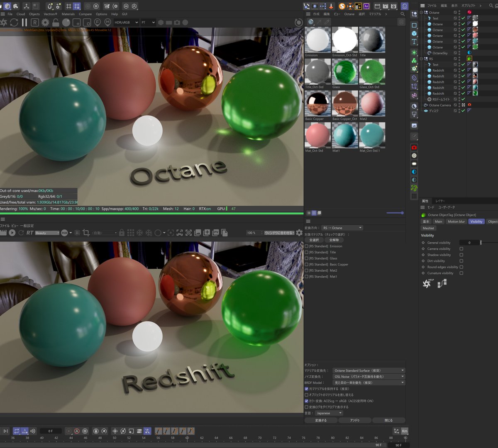The image size is (498, 448).
Task: Switch to the Motion blur tab
Action: pos(456,222)
